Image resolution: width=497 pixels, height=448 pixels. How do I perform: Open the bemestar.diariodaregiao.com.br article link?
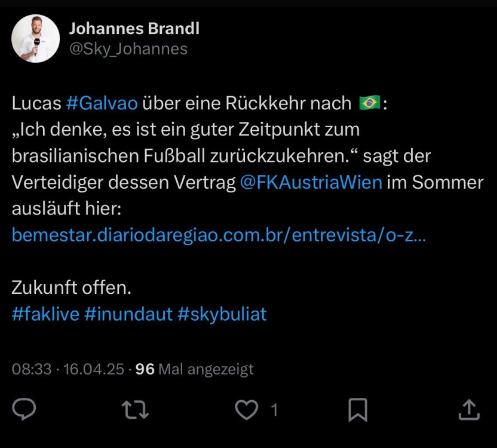(x=219, y=235)
